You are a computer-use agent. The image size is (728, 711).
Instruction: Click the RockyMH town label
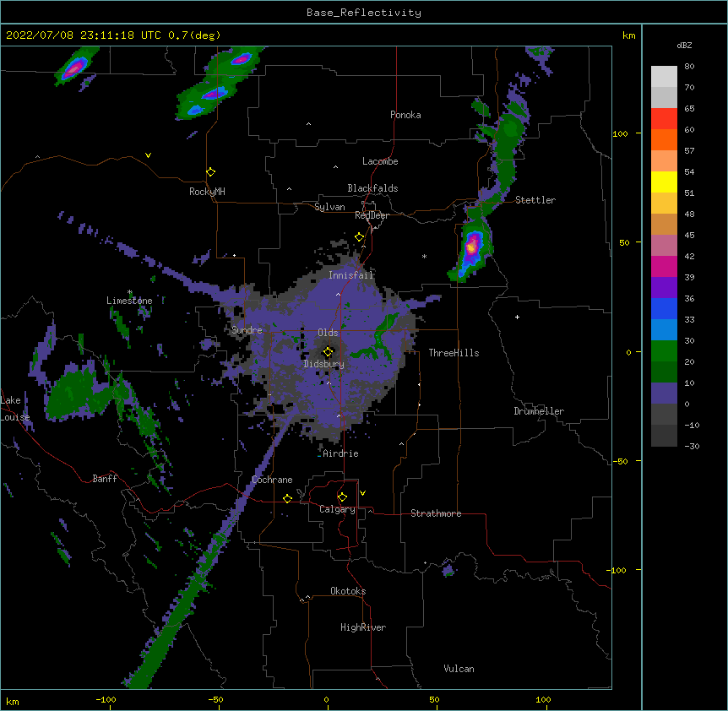[x=207, y=192]
